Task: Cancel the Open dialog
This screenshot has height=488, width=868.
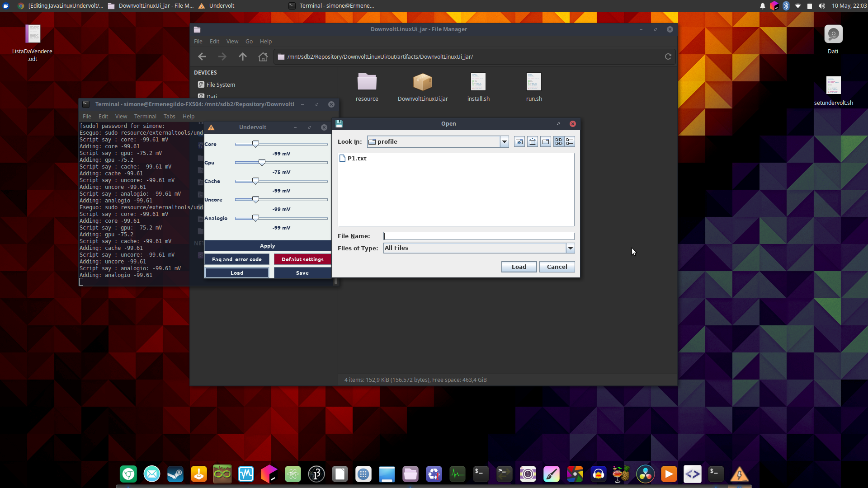Action: click(557, 267)
